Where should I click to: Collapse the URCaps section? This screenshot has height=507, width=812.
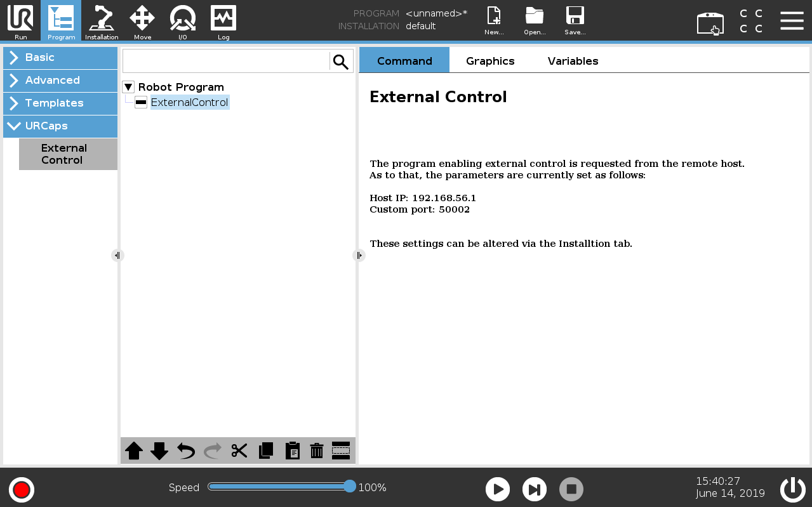[x=60, y=126]
